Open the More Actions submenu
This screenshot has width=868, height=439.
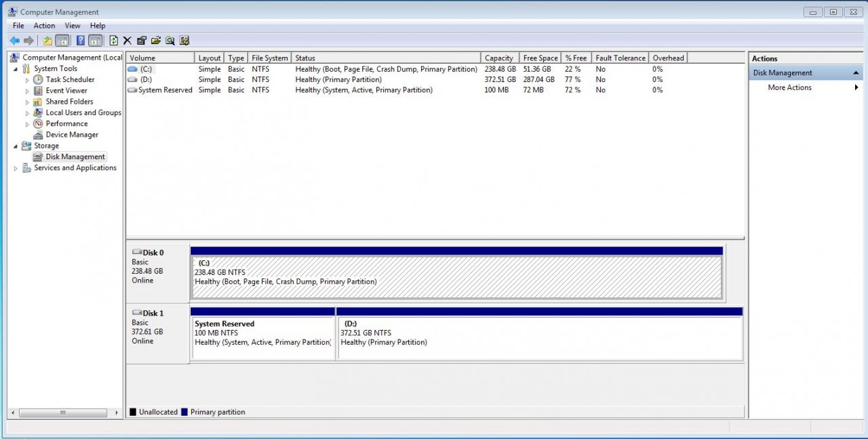806,87
